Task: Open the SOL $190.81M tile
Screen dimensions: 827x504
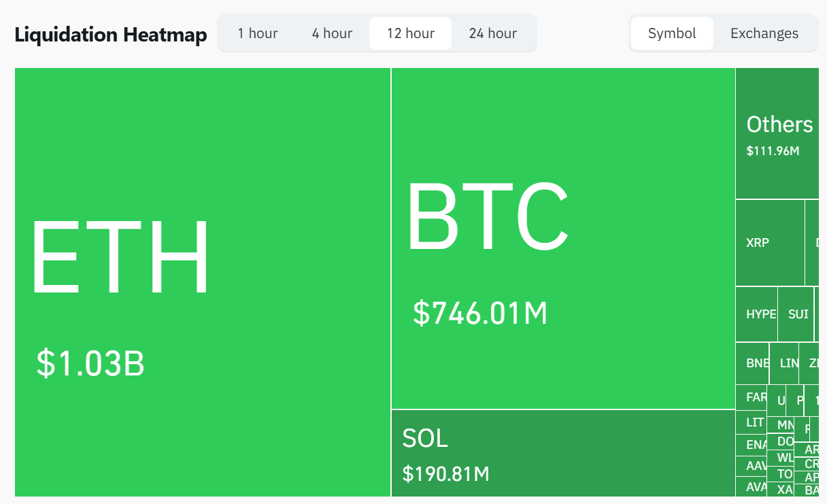Action: point(562,453)
